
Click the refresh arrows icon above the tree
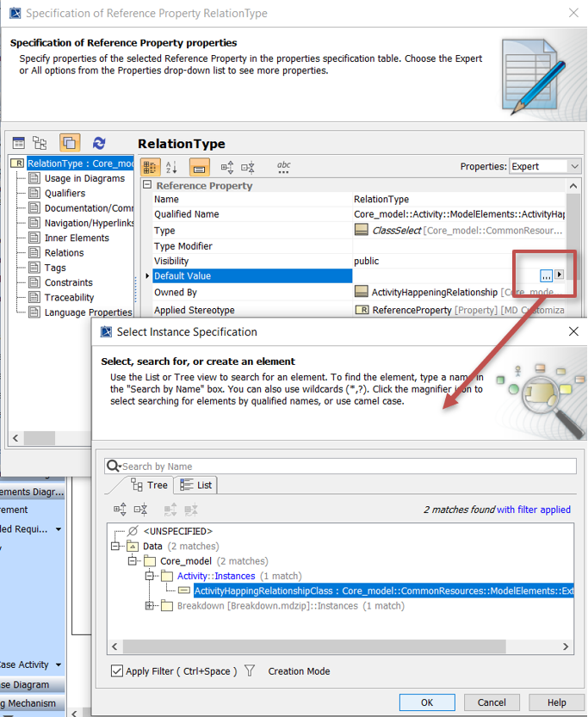pos(99,144)
